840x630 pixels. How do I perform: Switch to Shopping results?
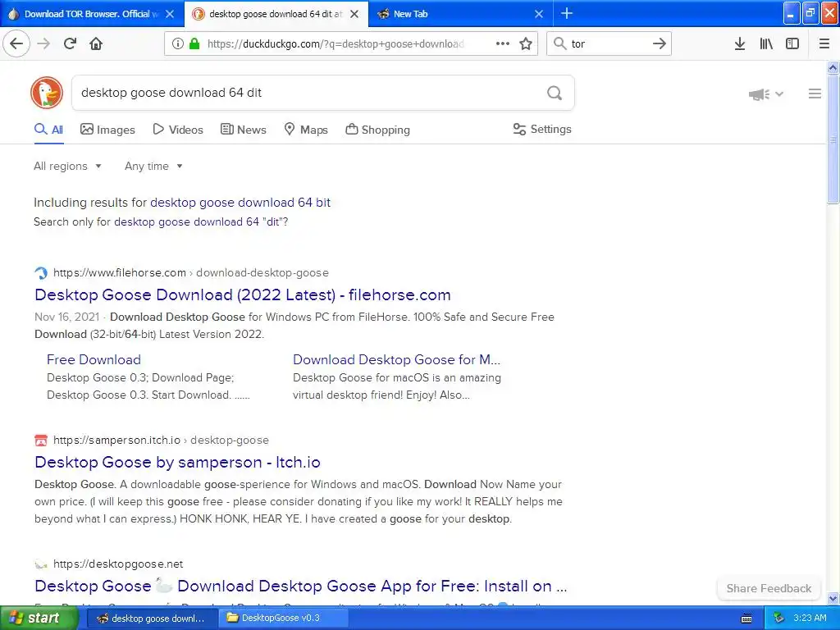(377, 130)
